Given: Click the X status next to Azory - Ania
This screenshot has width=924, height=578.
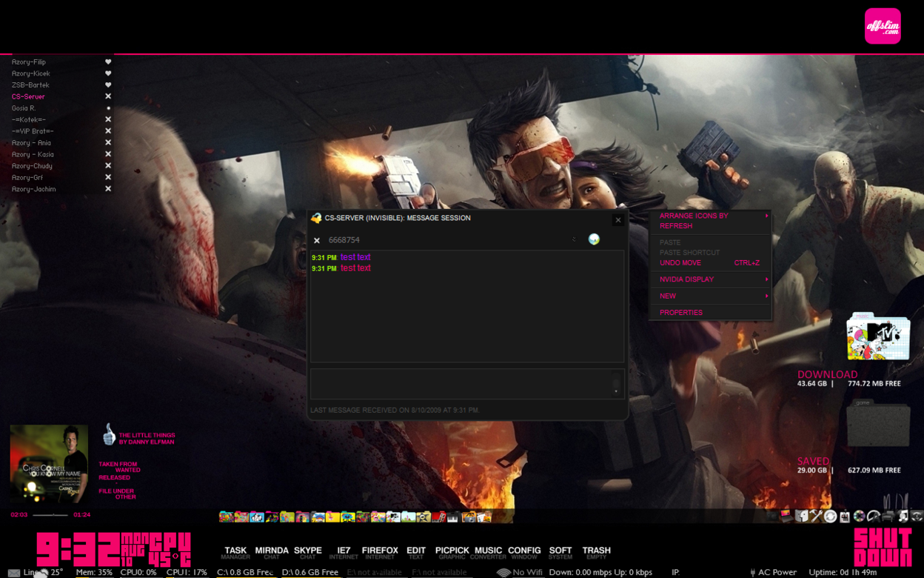Looking at the screenshot, I should pyautogui.click(x=108, y=143).
